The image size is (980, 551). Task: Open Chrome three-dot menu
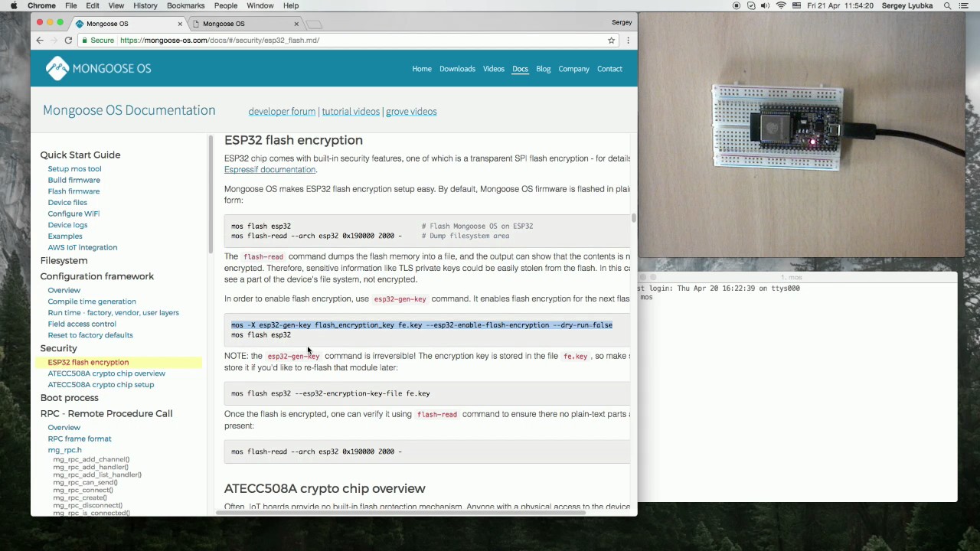tap(628, 41)
